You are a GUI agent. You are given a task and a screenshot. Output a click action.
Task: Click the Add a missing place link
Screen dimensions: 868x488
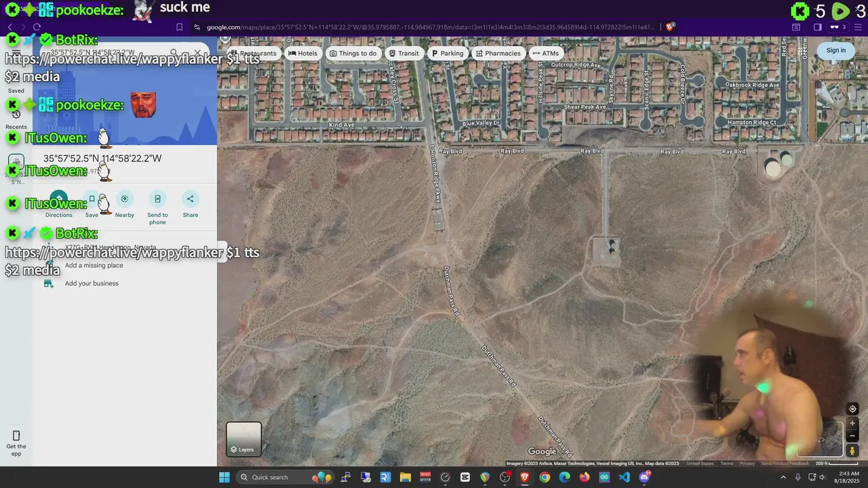(x=94, y=265)
